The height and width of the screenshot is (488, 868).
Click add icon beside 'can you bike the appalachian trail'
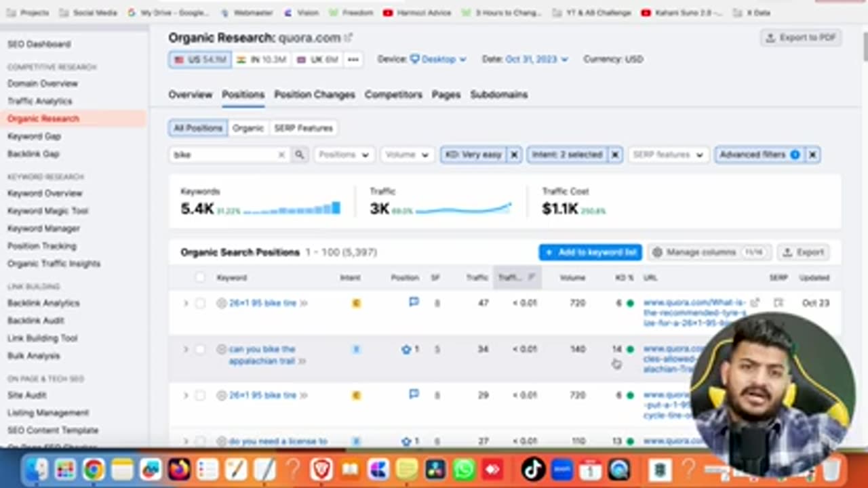pos(221,349)
